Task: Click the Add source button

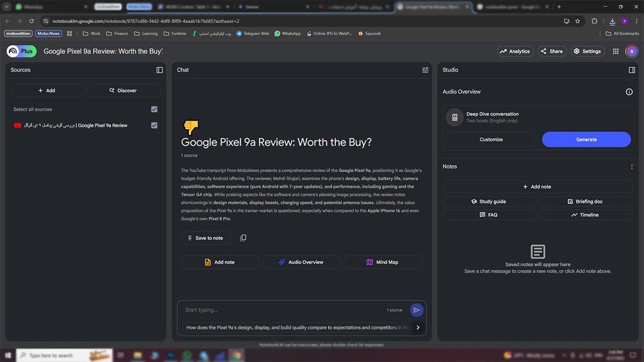Action: tap(47, 91)
